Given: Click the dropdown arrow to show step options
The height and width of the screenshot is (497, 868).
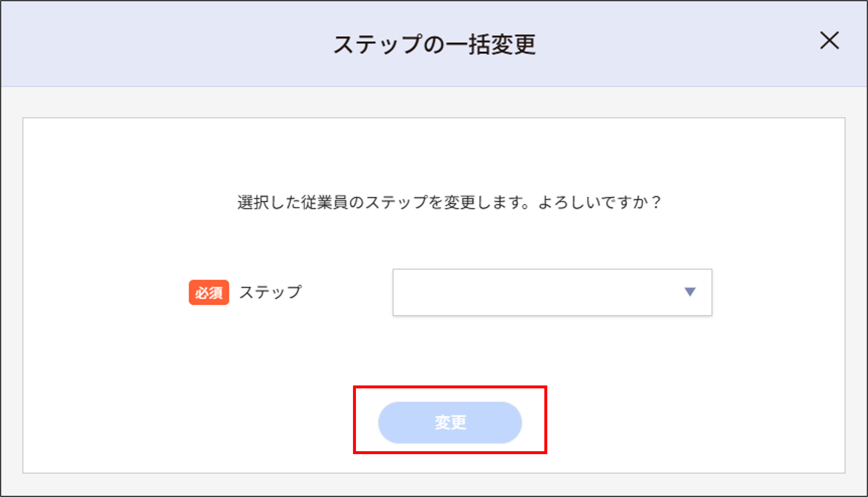Looking at the screenshot, I should click(x=690, y=292).
